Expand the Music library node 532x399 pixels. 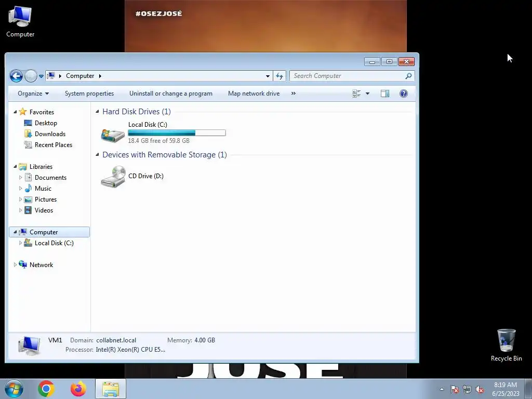click(20, 188)
